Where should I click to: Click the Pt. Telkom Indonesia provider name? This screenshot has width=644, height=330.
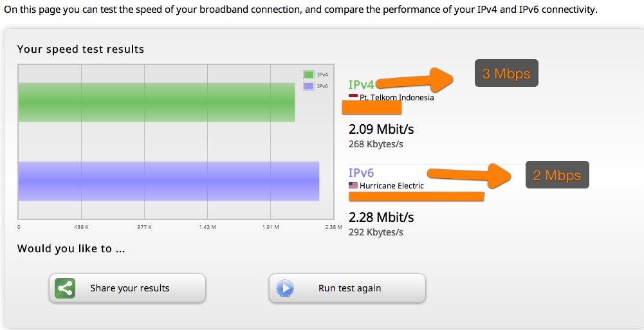click(x=397, y=98)
